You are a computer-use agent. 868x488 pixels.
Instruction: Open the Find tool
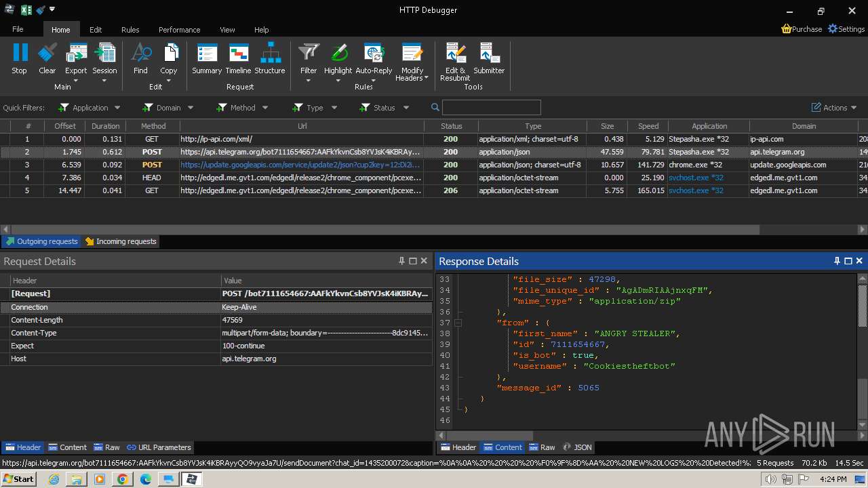[x=140, y=59]
